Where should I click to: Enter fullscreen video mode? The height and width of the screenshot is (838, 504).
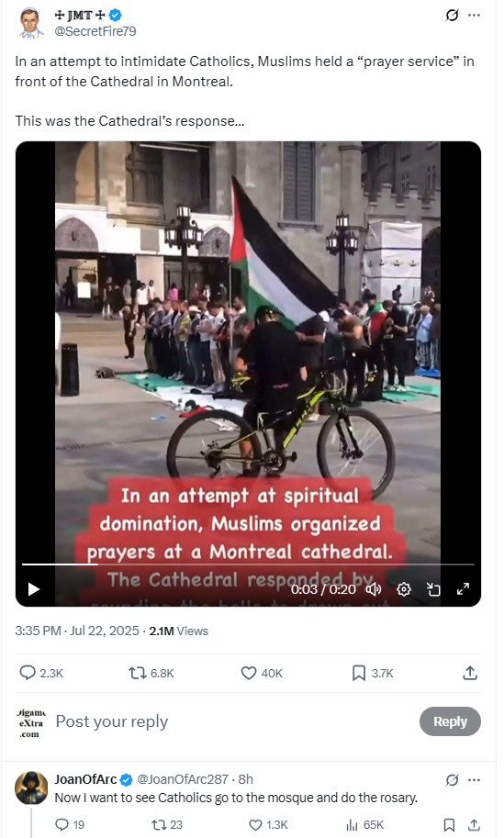pos(463,589)
